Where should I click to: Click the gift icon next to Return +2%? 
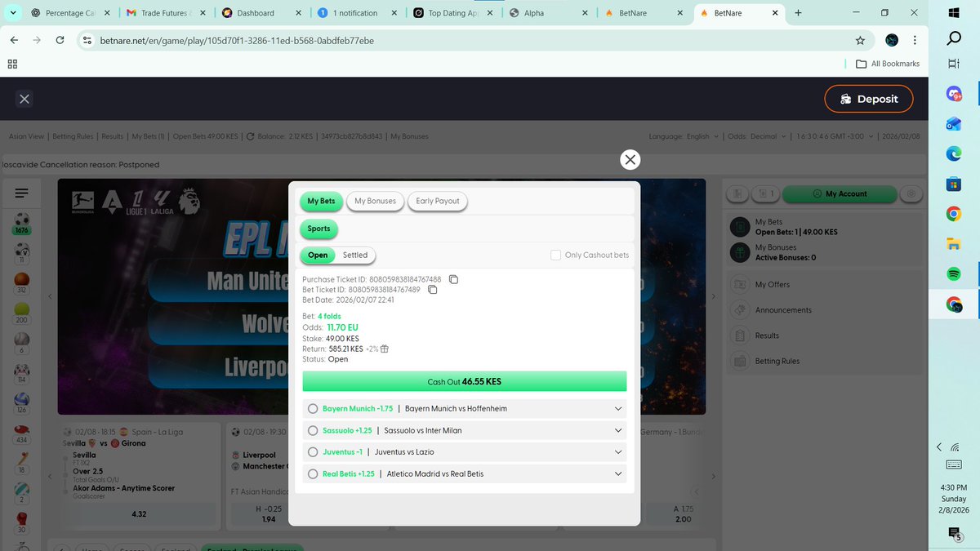(385, 349)
